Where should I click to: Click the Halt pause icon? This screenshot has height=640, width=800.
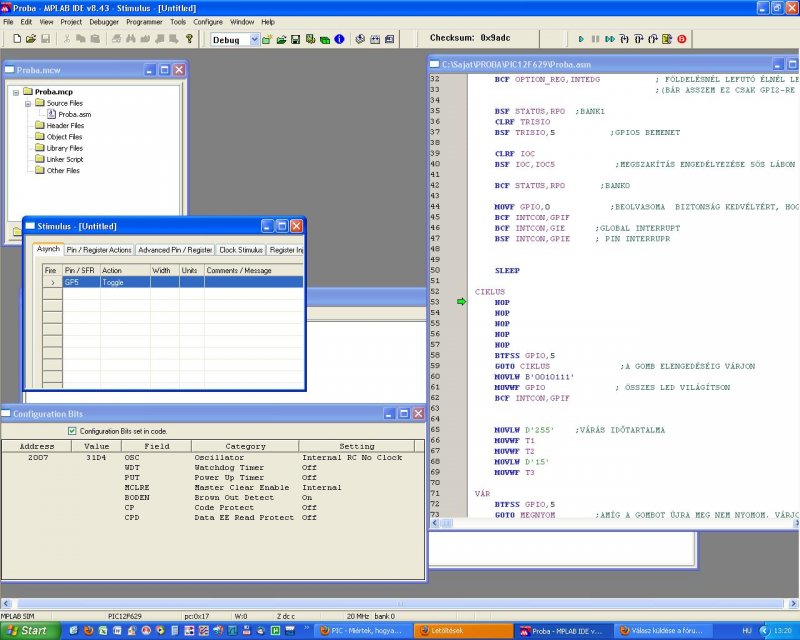pos(595,39)
